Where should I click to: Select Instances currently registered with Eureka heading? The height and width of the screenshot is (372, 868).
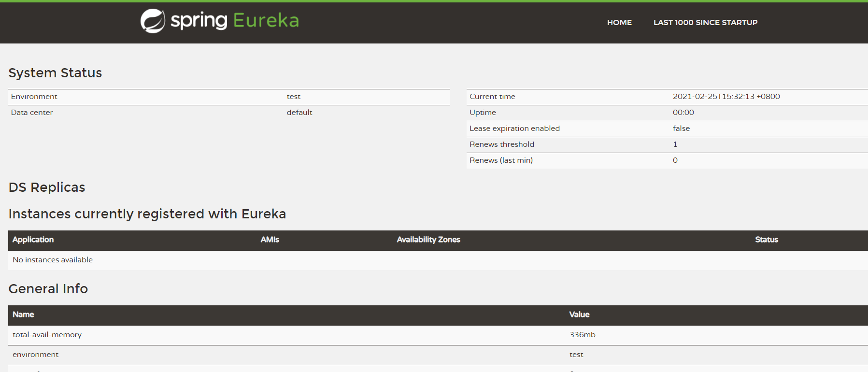[x=147, y=214]
